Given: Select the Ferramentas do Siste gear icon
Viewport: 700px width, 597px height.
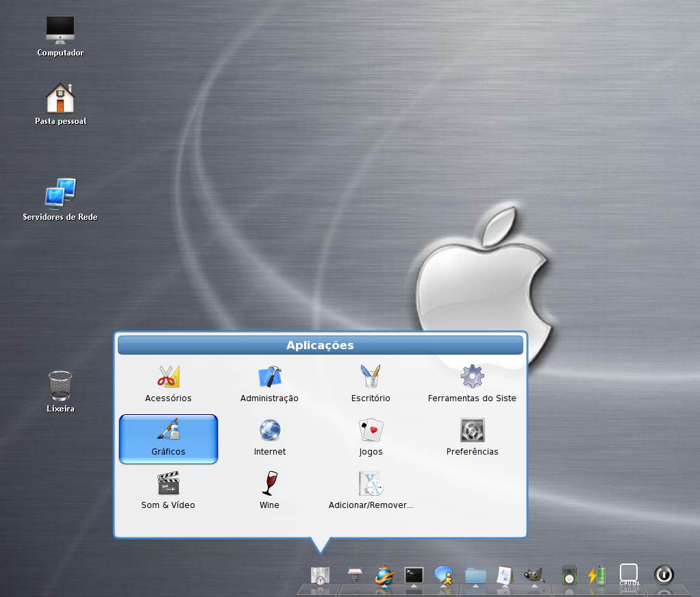Looking at the screenshot, I should (x=473, y=377).
